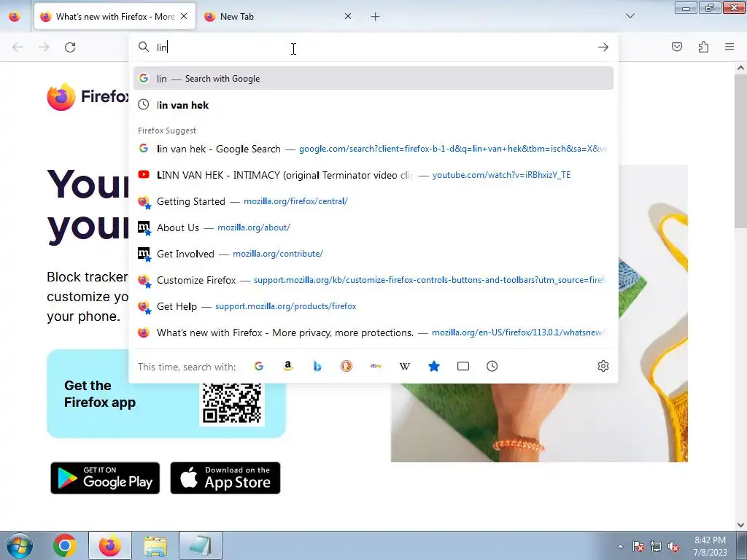The image size is (747, 560).
Task: Close the What's new with Firefox tab
Action: [x=184, y=16]
